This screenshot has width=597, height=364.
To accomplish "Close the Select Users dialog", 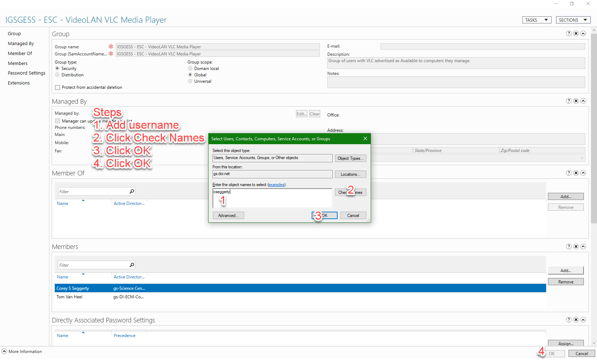I will coord(365,138).
